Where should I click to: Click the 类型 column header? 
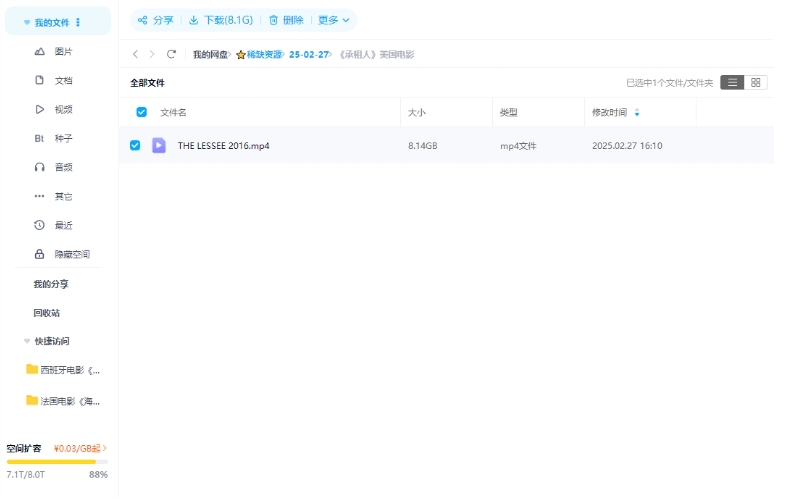pos(508,113)
